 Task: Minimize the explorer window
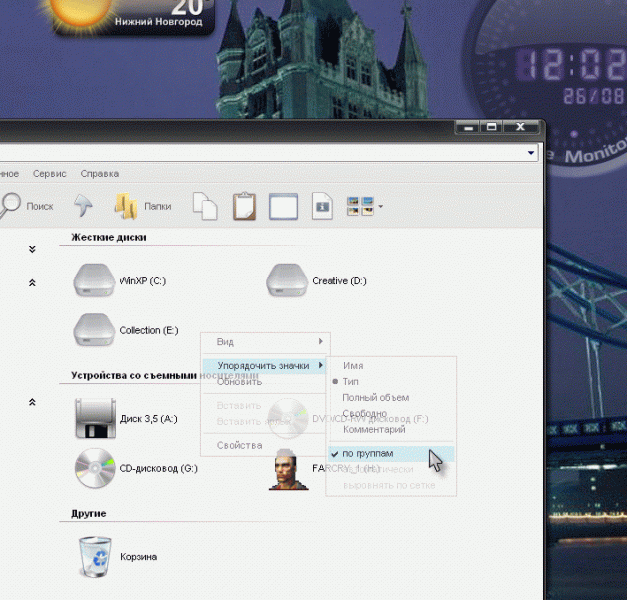tap(469, 127)
